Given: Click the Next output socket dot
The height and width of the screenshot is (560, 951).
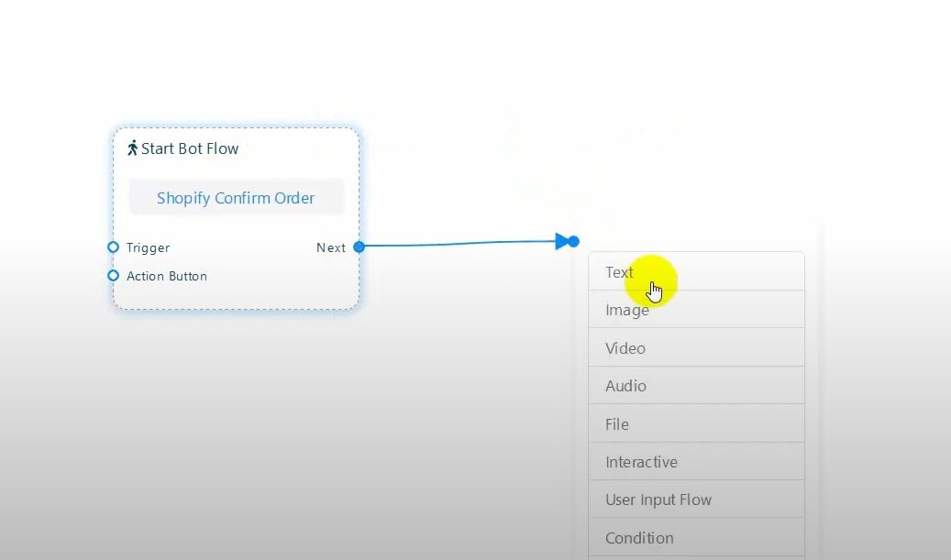Looking at the screenshot, I should [x=359, y=247].
